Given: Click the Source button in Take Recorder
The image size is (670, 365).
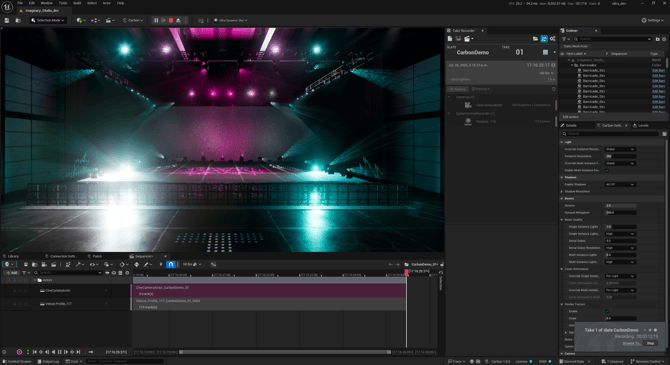Looking at the screenshot, I should pyautogui.click(x=458, y=89).
